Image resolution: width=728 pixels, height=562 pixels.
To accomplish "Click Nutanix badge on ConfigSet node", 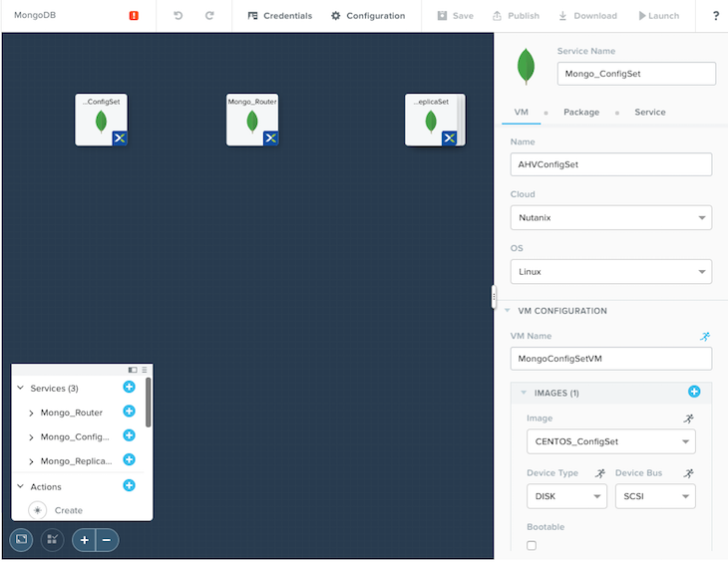I will click(x=120, y=138).
